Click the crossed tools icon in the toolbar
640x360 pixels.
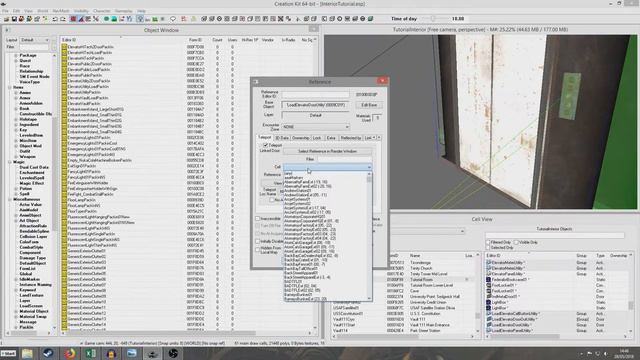96,19
